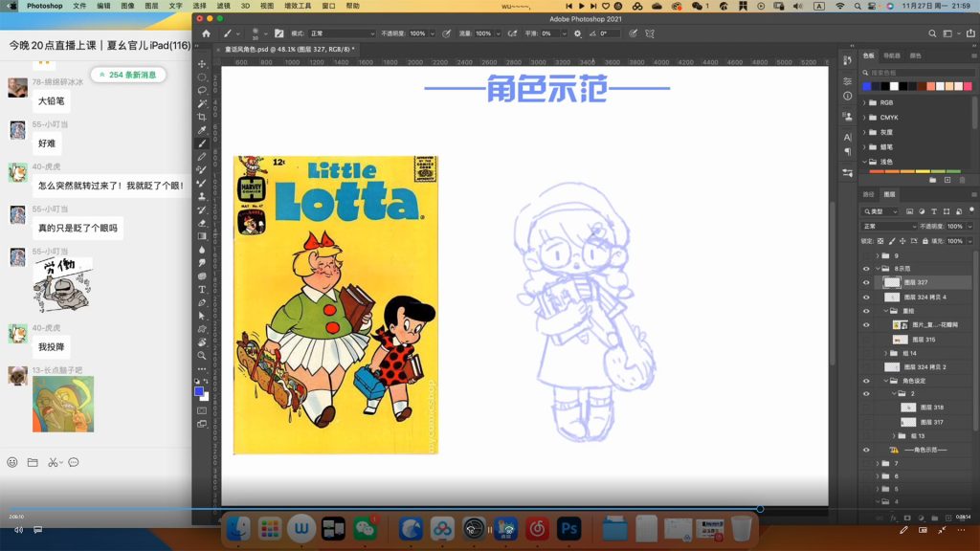The height and width of the screenshot is (551, 980).
Task: Open the brush blend mode dropdown 正常
Action: (x=340, y=33)
